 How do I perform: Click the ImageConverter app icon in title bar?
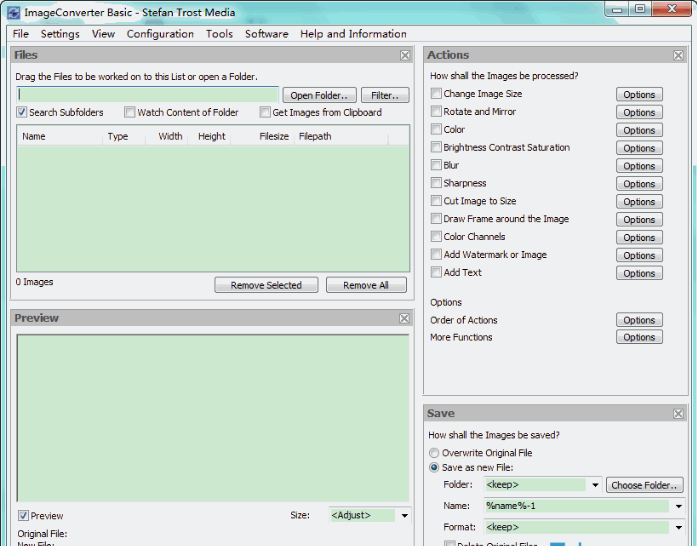(13, 12)
